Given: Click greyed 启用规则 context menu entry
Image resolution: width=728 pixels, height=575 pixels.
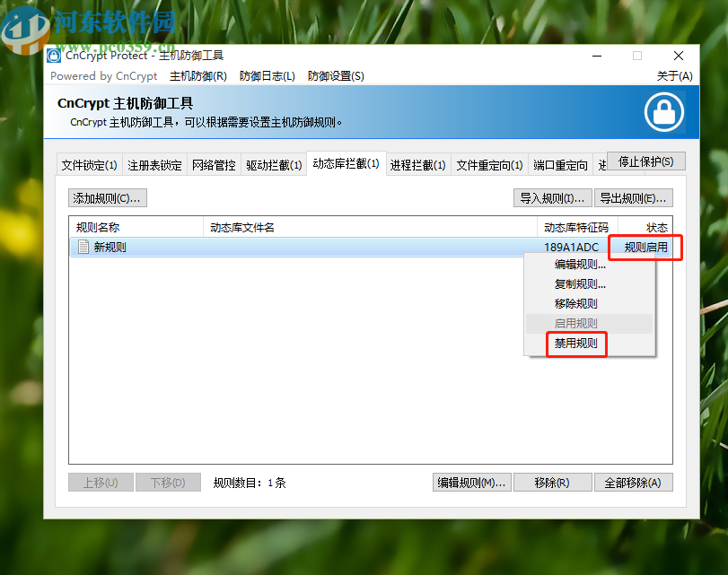Looking at the screenshot, I should coord(589,324).
